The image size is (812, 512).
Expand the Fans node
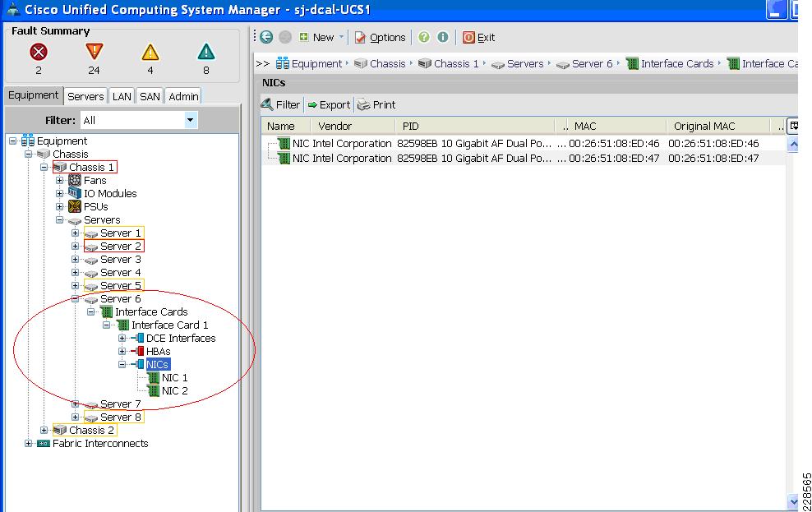59,180
